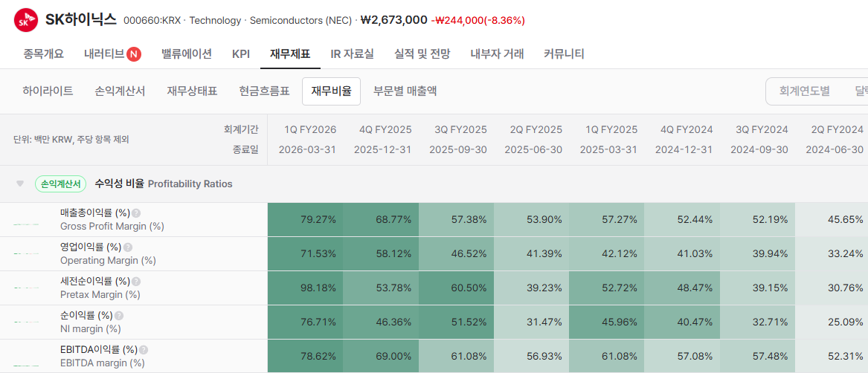Click the 76.71% NI margin cell
This screenshot has width=868, height=373.
pyautogui.click(x=306, y=322)
